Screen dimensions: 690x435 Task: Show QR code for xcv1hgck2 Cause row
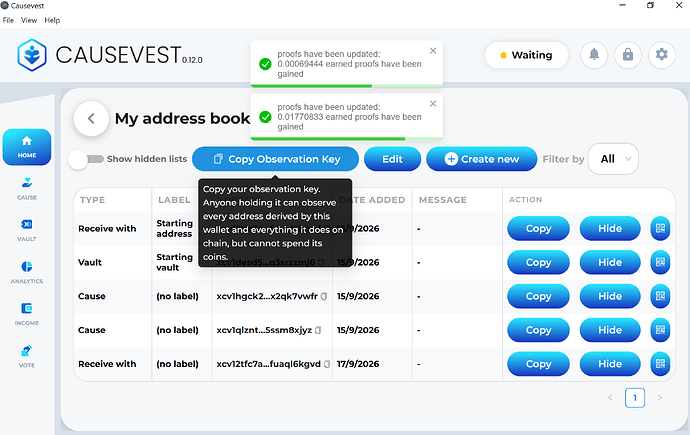(x=660, y=296)
